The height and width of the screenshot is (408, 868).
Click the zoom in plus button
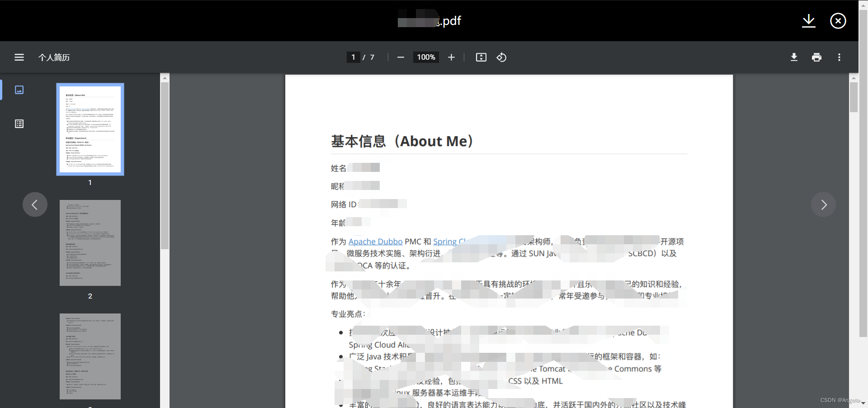tap(451, 57)
